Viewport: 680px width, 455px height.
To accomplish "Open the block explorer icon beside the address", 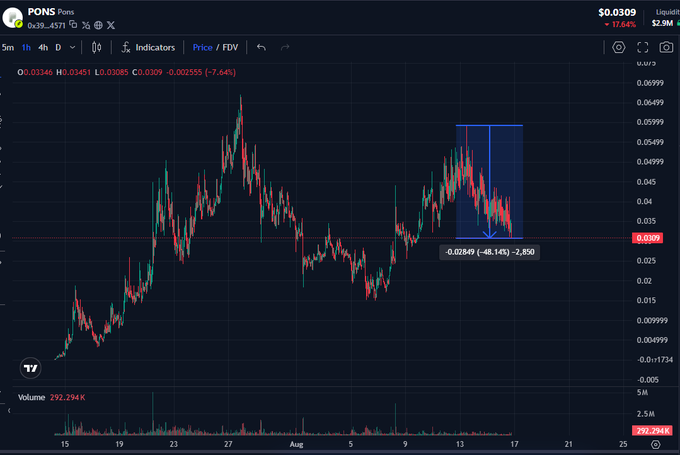I will [x=86, y=25].
